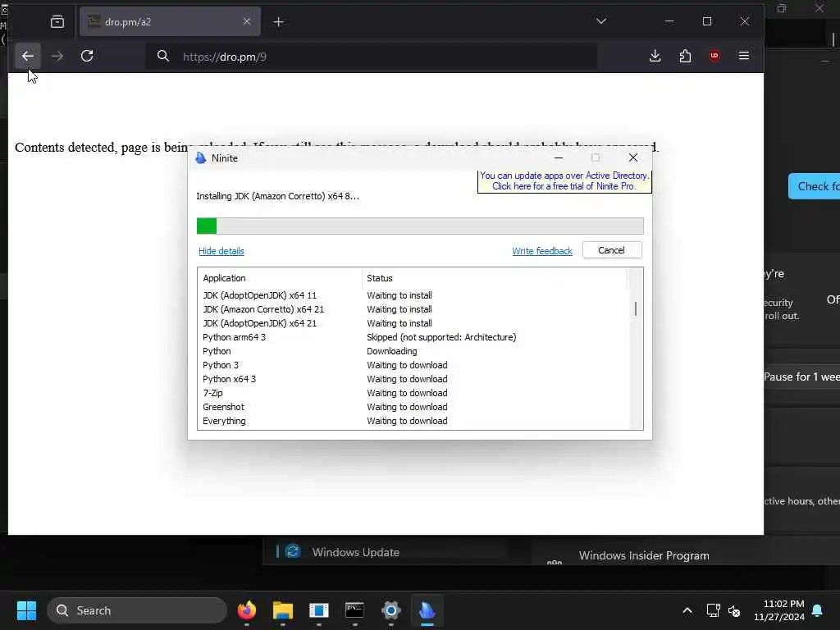
Task: Click the Check for updates button in Settings
Action: click(815, 186)
